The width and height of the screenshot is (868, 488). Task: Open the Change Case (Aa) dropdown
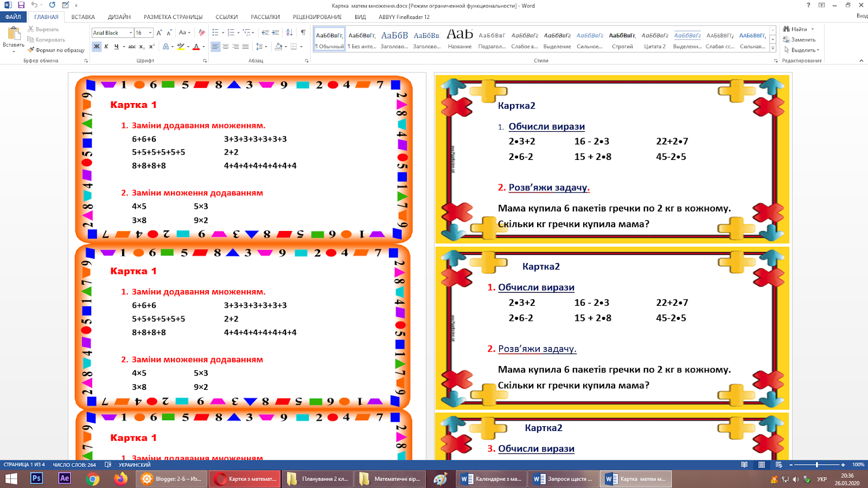click(184, 33)
